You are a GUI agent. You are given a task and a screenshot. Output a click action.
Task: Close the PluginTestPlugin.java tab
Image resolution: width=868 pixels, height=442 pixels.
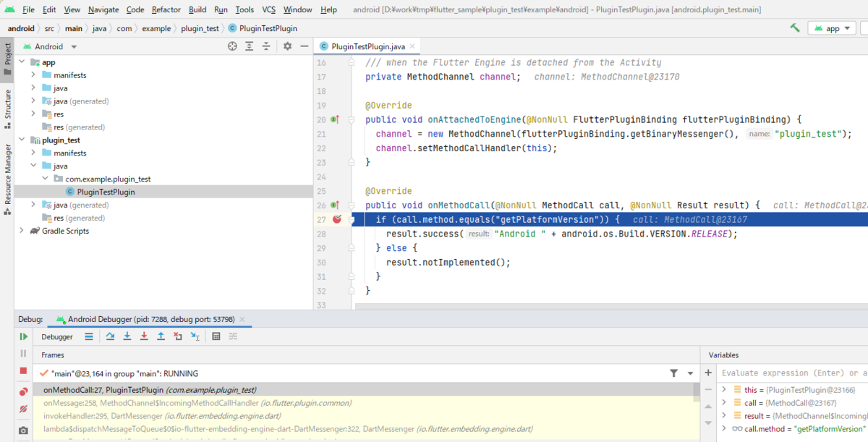(x=412, y=46)
